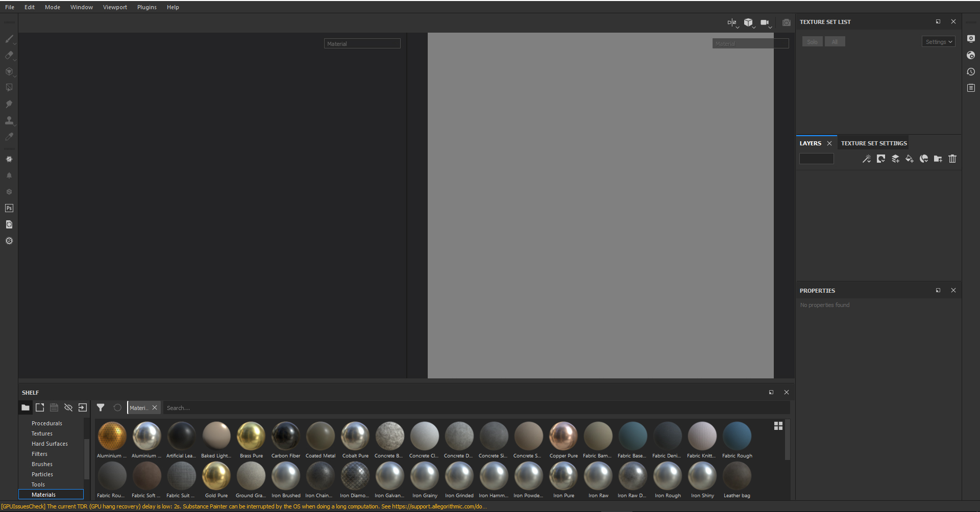
Task: Undock the Shelf panel
Action: coord(771,392)
